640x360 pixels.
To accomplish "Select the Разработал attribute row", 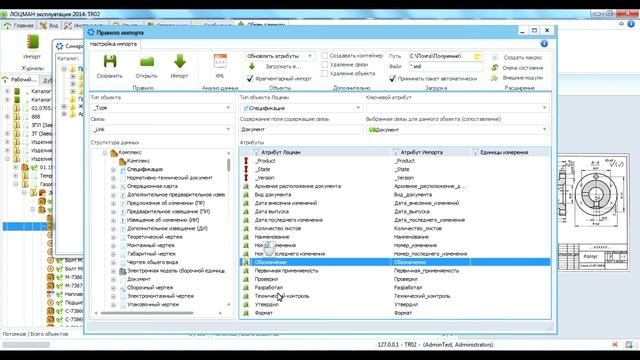I will click(395, 288).
